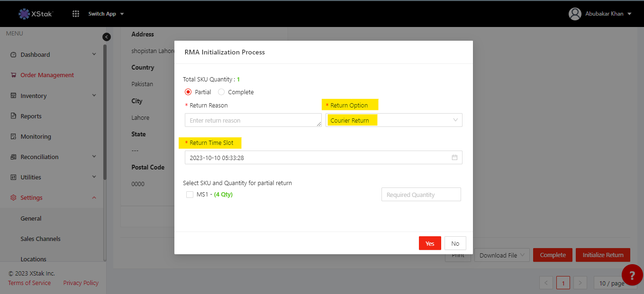Open Reports from the sidebar menu
Image resolution: width=644 pixels, height=294 pixels.
tap(31, 116)
